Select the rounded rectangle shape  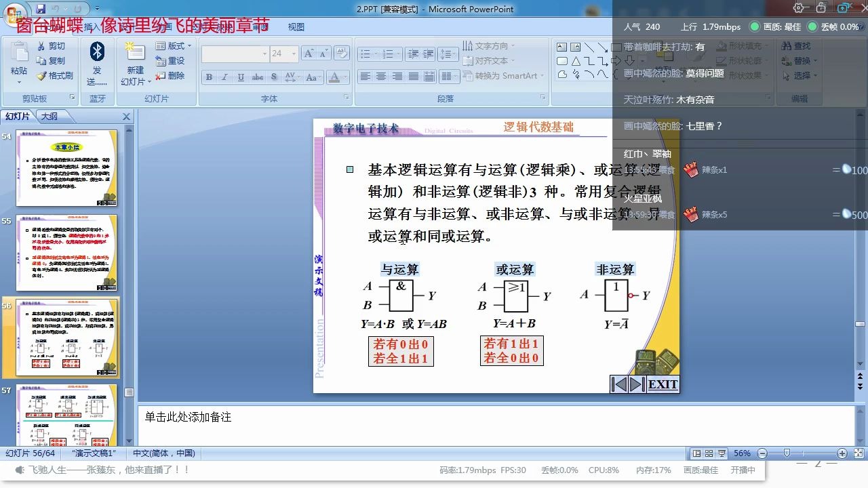coord(562,61)
